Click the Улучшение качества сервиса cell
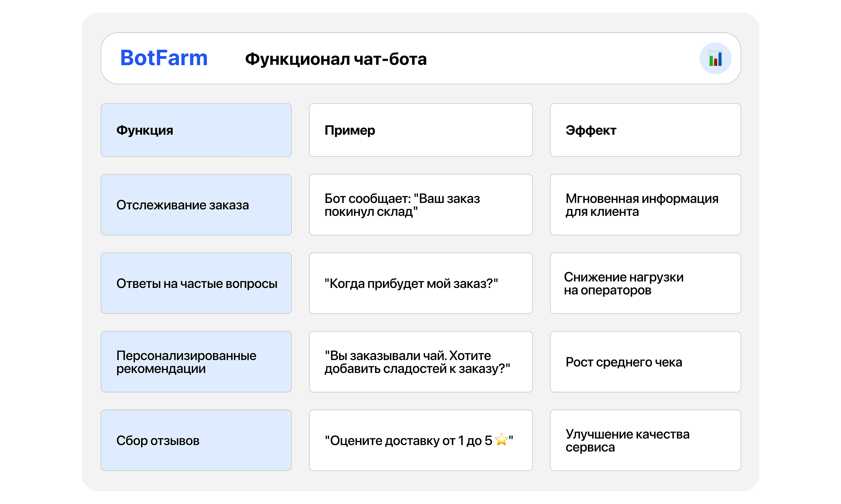 [645, 440]
